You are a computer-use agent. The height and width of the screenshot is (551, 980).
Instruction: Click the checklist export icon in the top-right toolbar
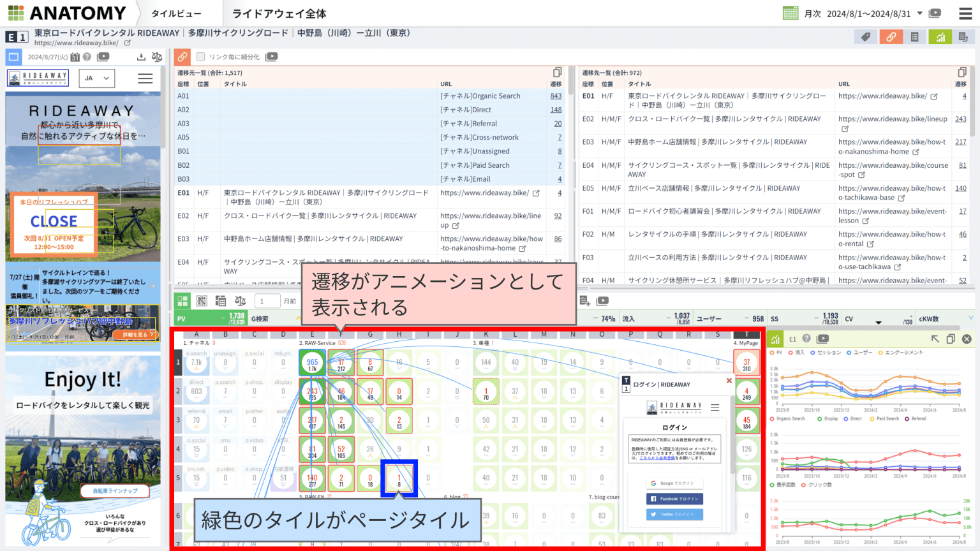pos(963,38)
